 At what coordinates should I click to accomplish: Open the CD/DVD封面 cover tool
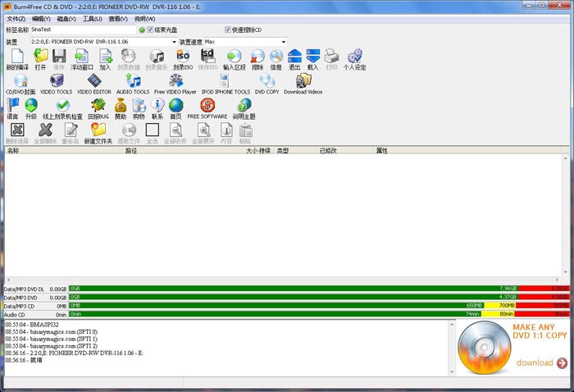pyautogui.click(x=20, y=84)
